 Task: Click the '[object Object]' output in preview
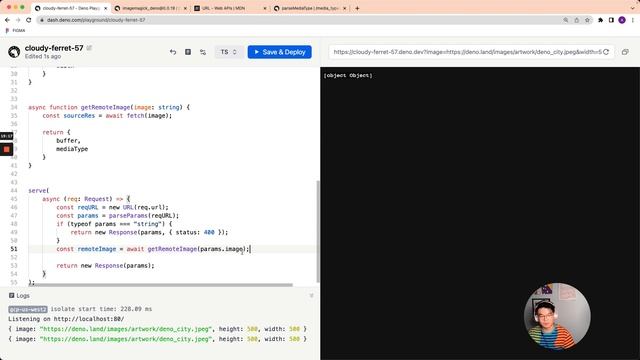coord(348,76)
